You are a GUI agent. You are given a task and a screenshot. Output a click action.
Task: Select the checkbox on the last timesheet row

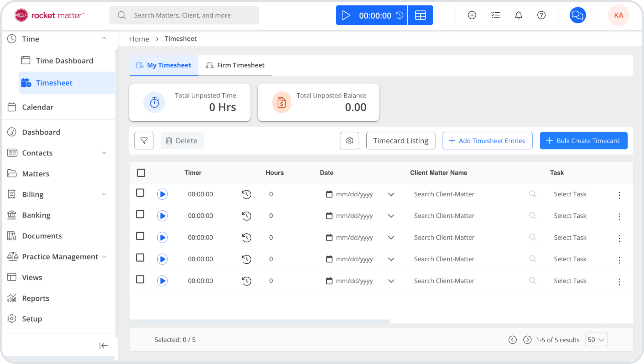click(140, 280)
